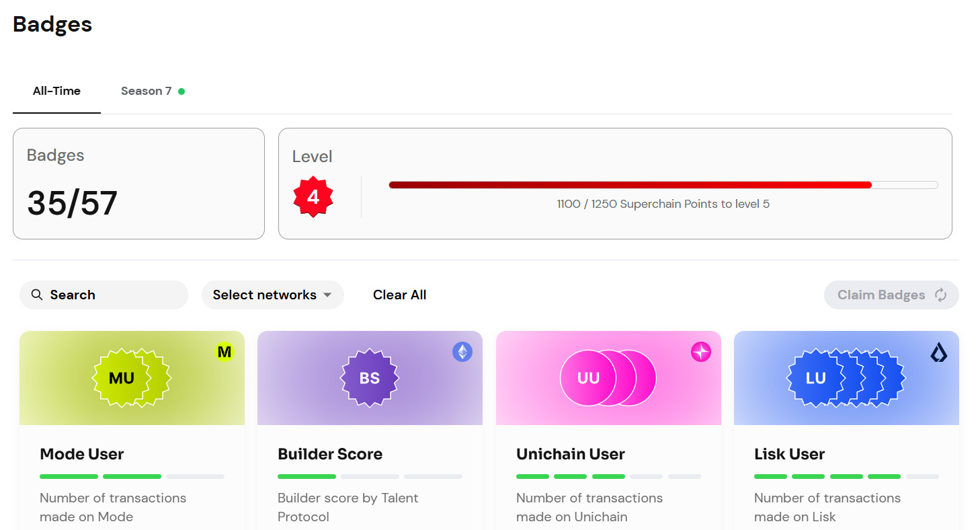Open the Select networks dropdown

[272, 295]
